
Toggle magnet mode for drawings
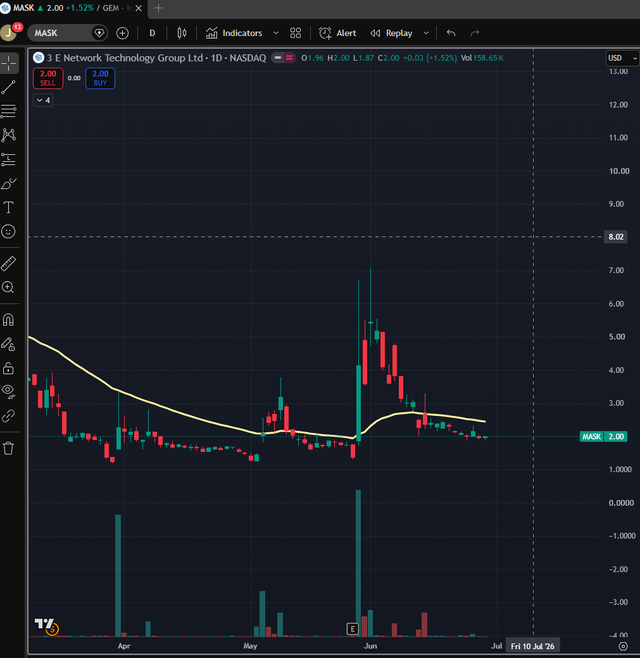point(9,320)
